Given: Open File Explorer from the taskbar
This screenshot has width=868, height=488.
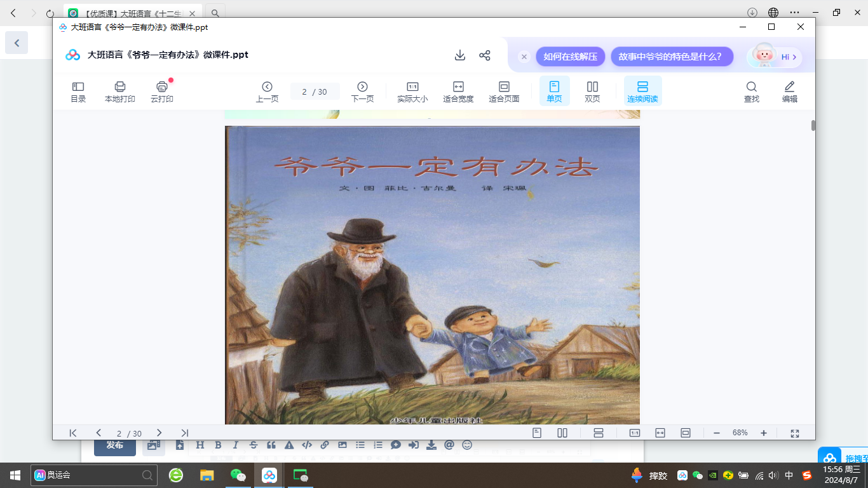Looking at the screenshot, I should [207, 475].
